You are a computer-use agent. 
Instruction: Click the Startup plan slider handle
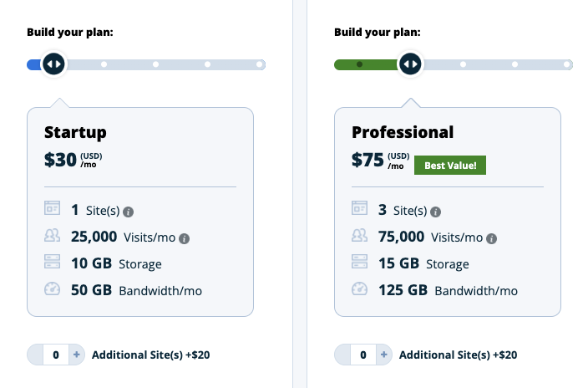click(x=53, y=64)
